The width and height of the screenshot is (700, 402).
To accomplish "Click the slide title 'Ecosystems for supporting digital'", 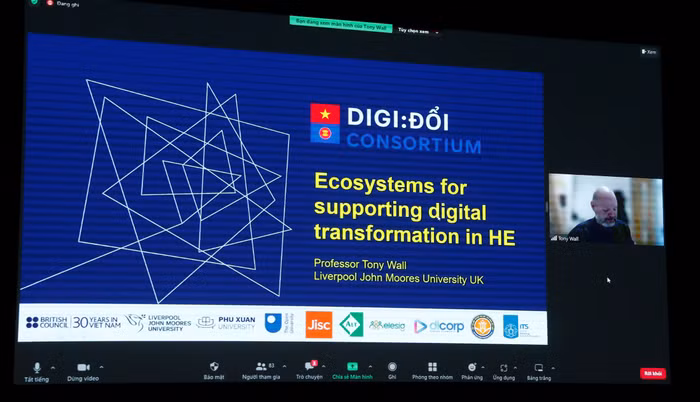I will [x=414, y=209].
